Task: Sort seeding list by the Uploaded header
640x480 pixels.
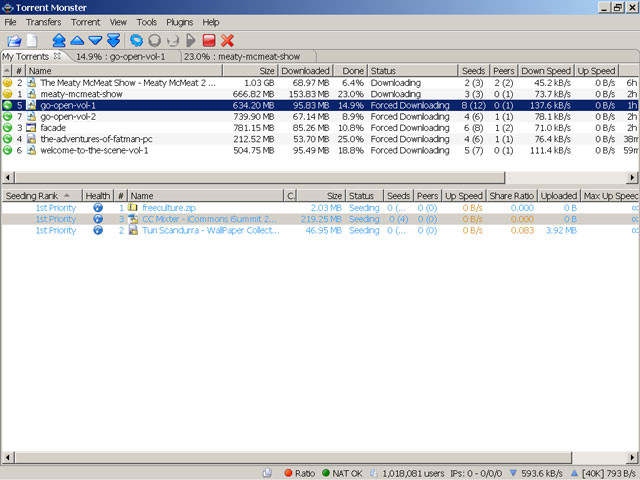Action: (559, 196)
